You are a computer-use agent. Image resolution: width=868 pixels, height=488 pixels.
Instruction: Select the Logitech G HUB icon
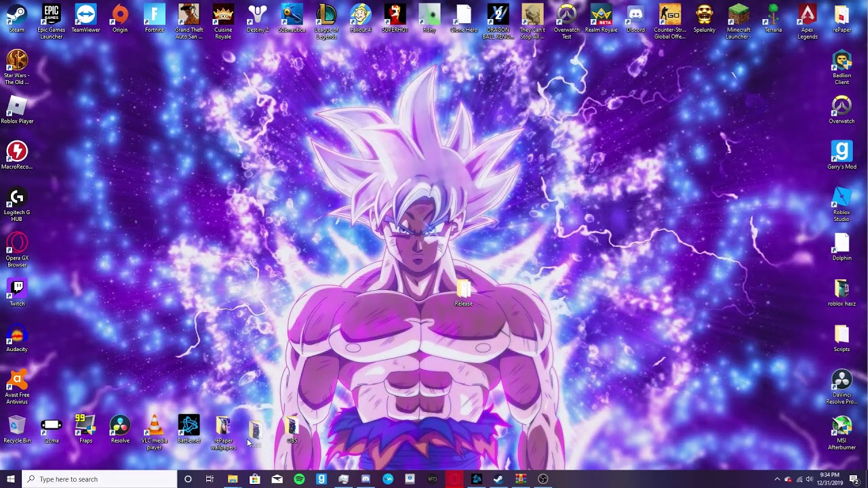[17, 204]
